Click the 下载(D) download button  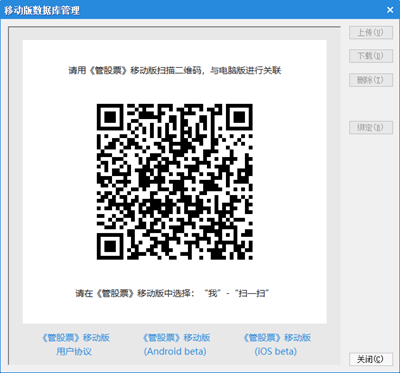click(371, 56)
